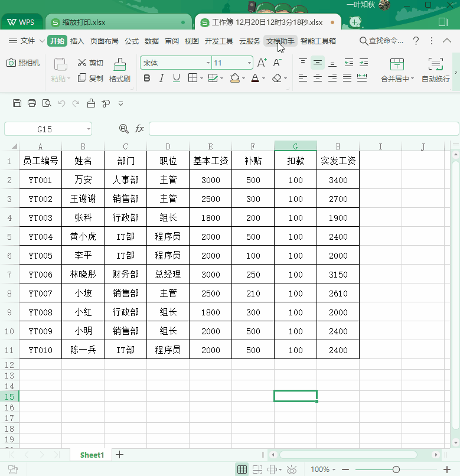The height and width of the screenshot is (476, 460).
Task: Expand quick access toolbar customize arrow
Action: 121,104
